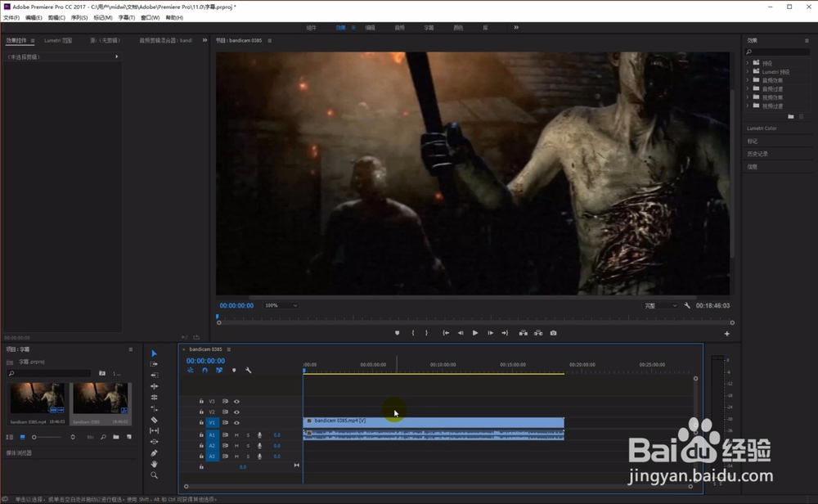Select the Slip tool
The image size is (818, 504).
tap(154, 430)
